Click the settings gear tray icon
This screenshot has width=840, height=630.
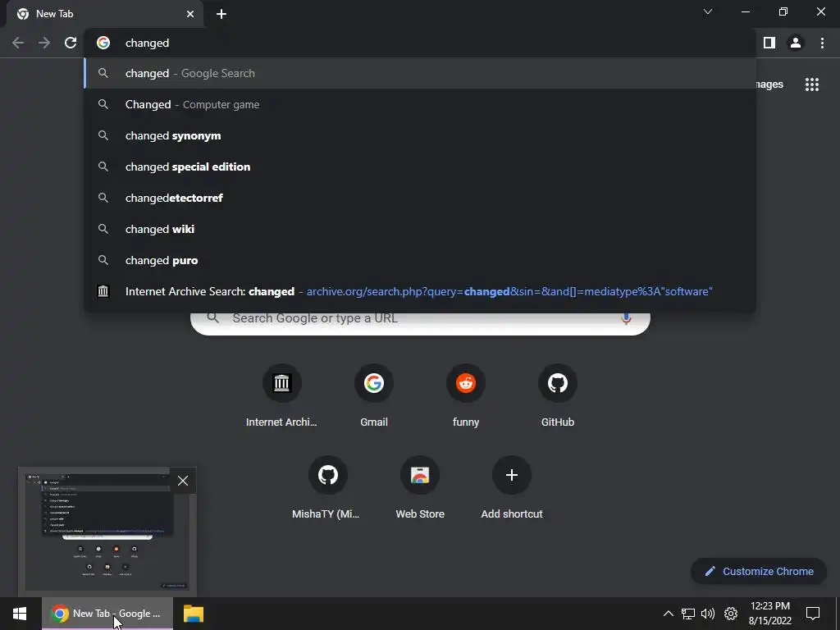point(731,614)
